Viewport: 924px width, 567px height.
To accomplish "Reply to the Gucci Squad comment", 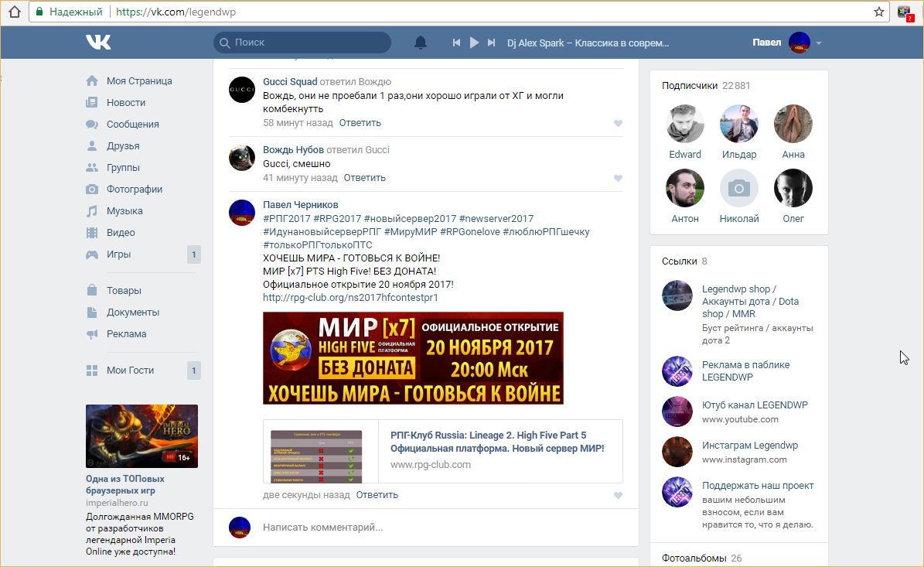I will click(360, 122).
